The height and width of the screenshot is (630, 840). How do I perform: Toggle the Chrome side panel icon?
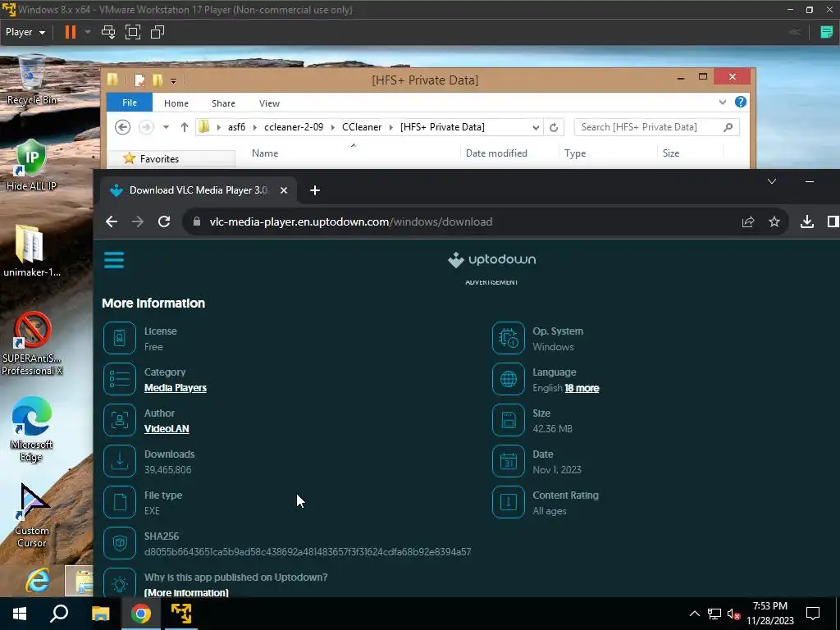pos(833,221)
